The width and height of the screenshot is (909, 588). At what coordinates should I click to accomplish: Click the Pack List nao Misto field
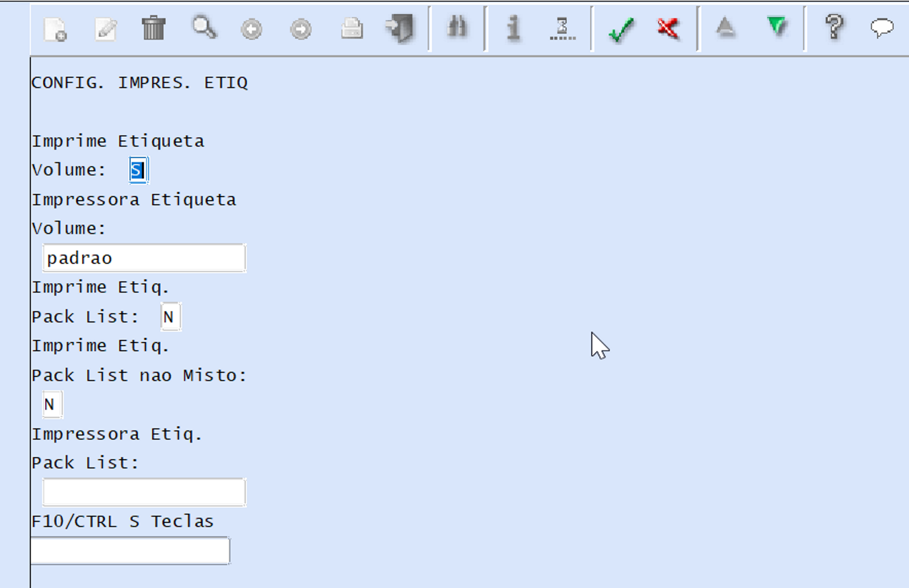tap(52, 404)
